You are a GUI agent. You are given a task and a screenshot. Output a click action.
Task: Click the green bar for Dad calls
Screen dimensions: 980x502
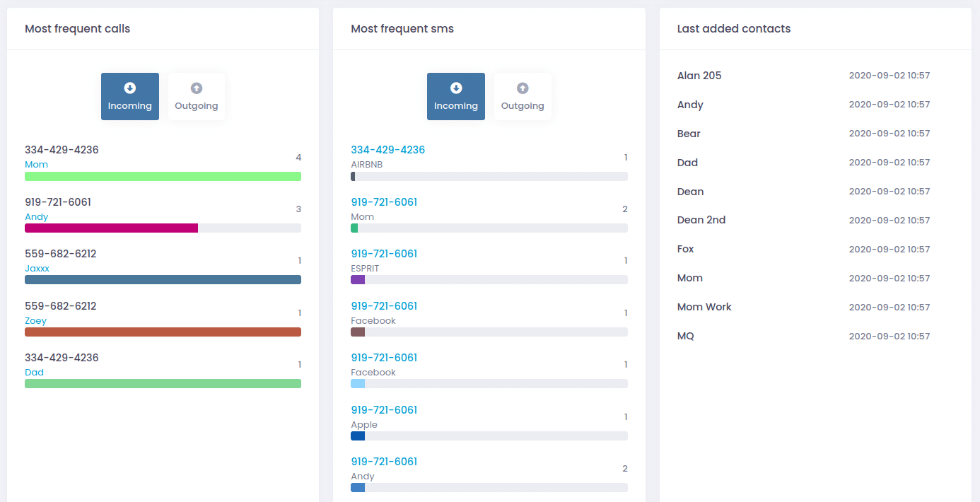point(163,383)
